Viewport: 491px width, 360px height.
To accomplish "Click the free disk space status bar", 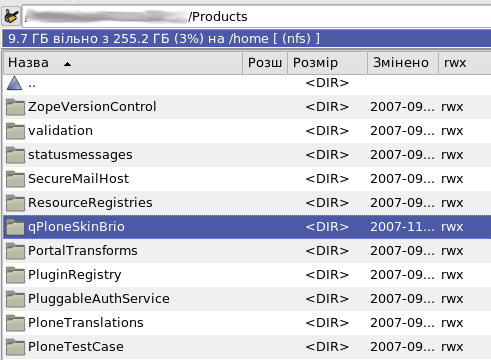I will [247, 38].
